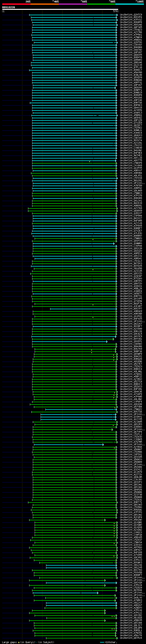Viewport: 146px width, 644px height.
Task: Select the UniRef100_Q49LY0 label
Action: [131, 598]
